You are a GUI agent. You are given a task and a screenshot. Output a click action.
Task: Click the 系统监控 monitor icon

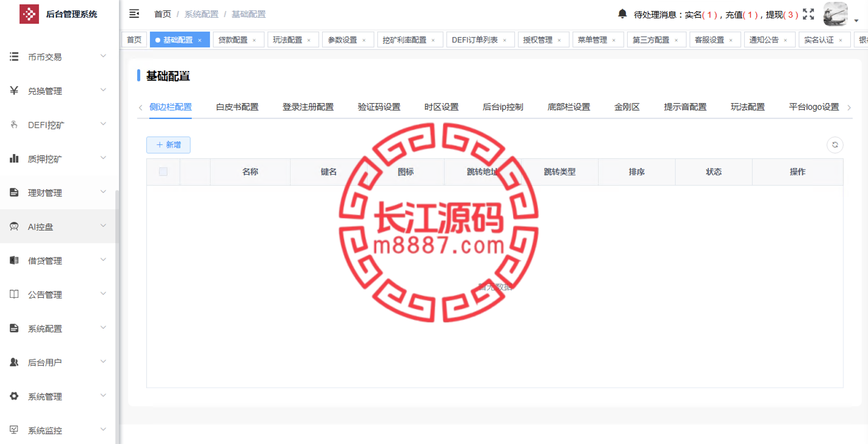click(x=14, y=430)
